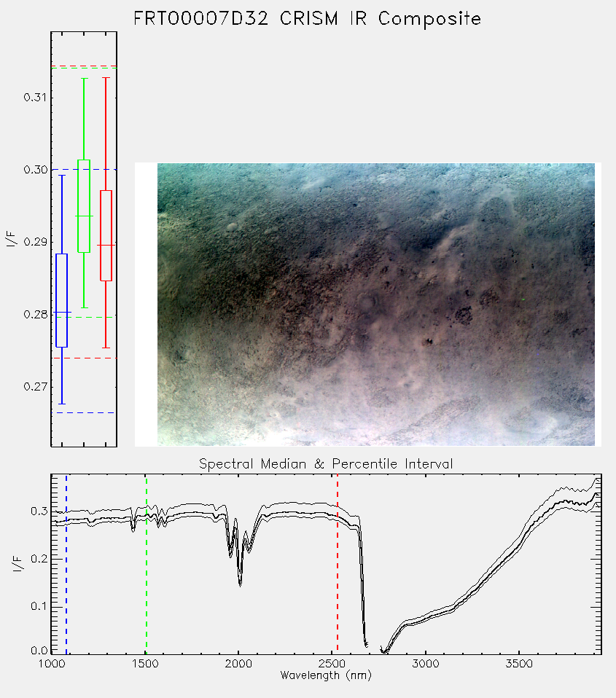Click the top red dashed horizontal line in boxplot
The width and height of the screenshot is (616, 698).
[84, 66]
